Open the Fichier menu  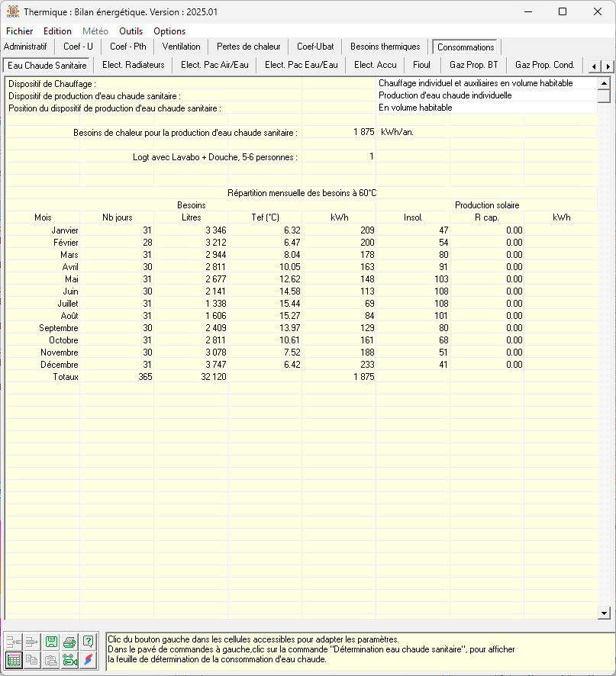click(x=19, y=31)
